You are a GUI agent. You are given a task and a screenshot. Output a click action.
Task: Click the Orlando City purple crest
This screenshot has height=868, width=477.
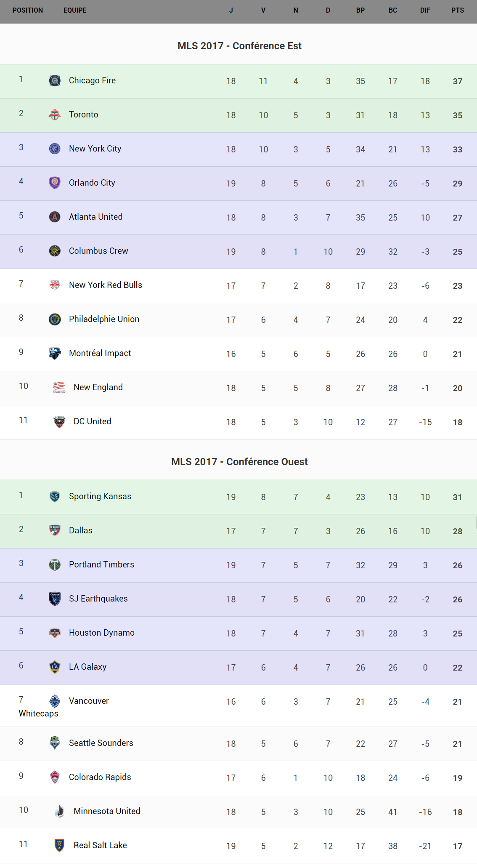click(55, 183)
